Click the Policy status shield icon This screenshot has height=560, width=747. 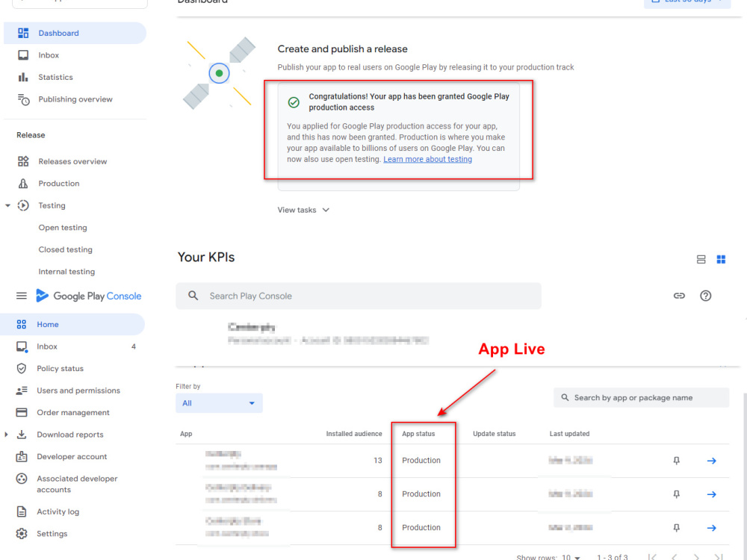[x=22, y=369]
